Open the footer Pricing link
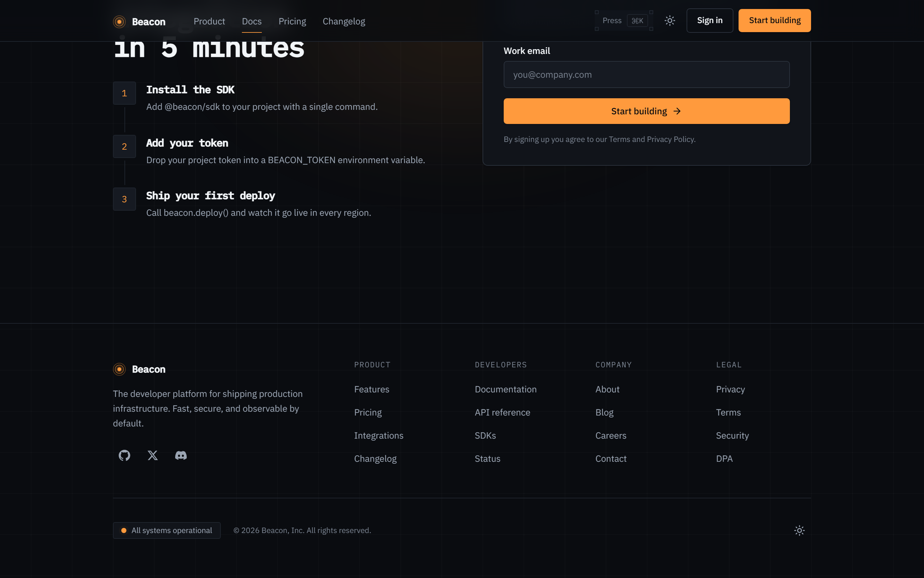The height and width of the screenshot is (578, 924). coord(368,413)
